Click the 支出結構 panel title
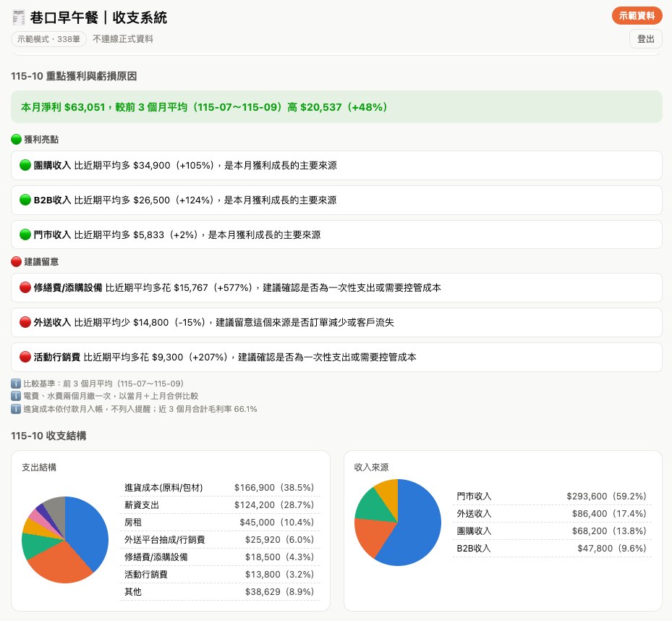The height and width of the screenshot is (621, 672). click(39, 467)
